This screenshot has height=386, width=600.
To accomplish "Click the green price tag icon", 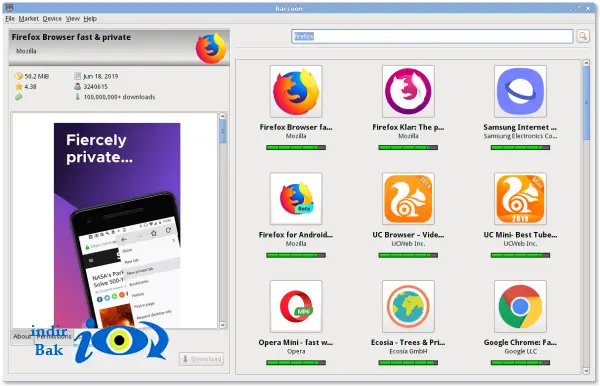I will coord(18,97).
